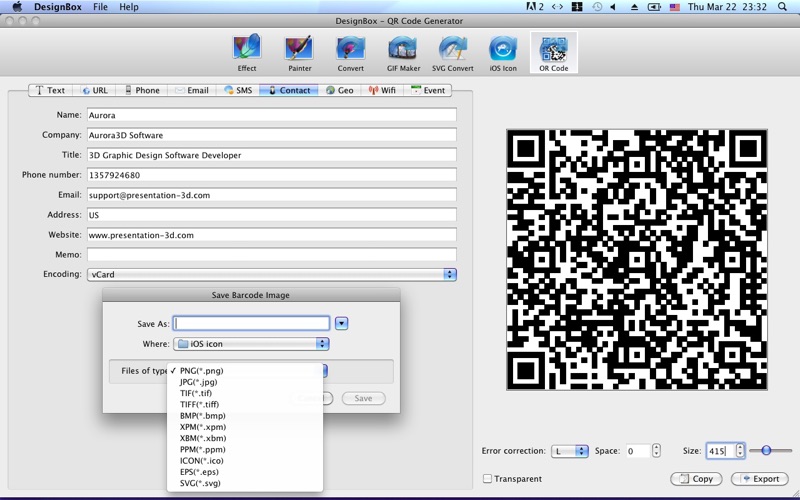The height and width of the screenshot is (500, 800).
Task: Click the Company input field
Action: click(272, 135)
